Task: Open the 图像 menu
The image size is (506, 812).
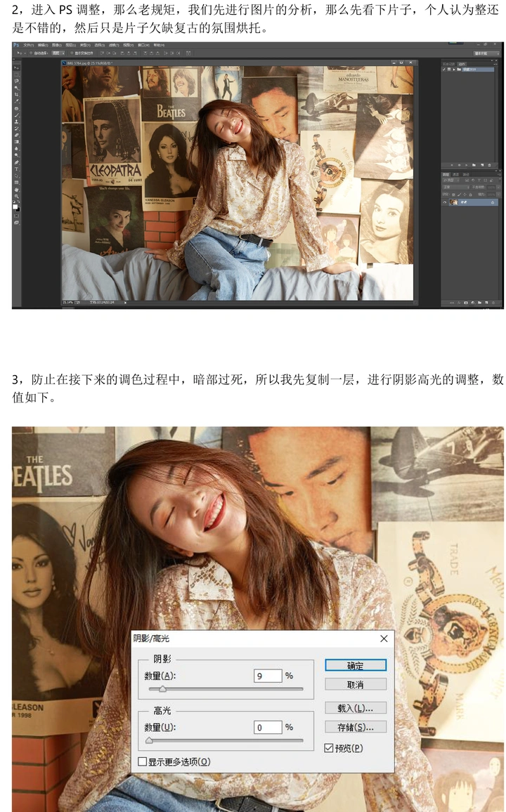Action: (x=56, y=45)
